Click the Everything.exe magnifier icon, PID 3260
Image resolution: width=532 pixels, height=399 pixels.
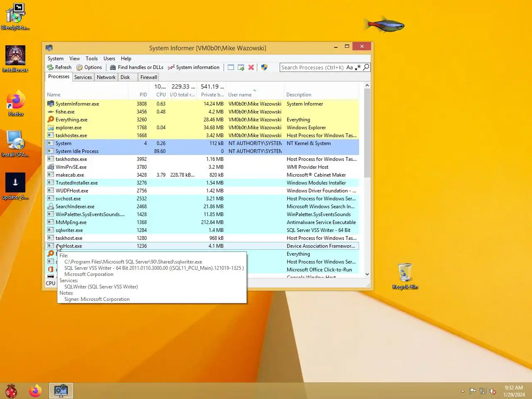tap(51, 120)
